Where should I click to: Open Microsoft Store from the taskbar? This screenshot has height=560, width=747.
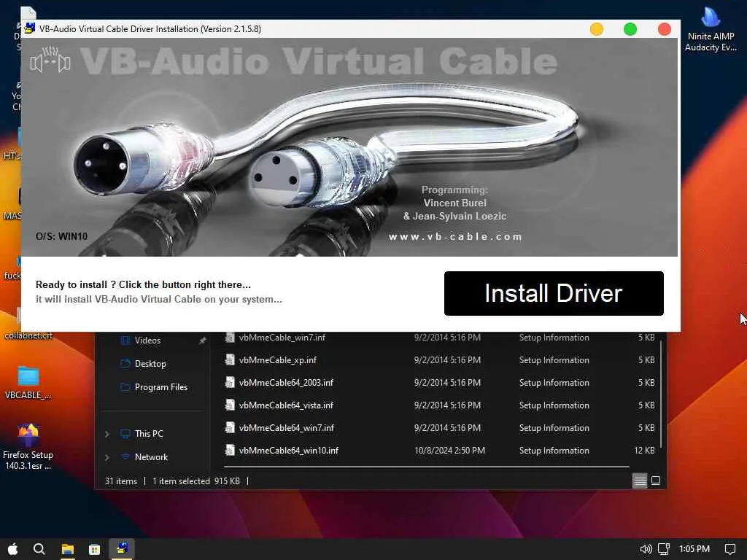pyautogui.click(x=95, y=550)
